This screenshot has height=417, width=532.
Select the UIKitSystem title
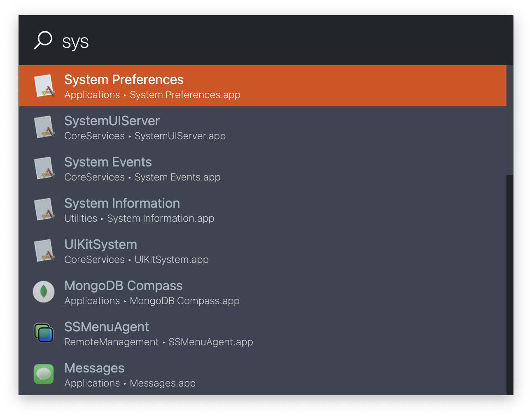pyautogui.click(x=100, y=244)
